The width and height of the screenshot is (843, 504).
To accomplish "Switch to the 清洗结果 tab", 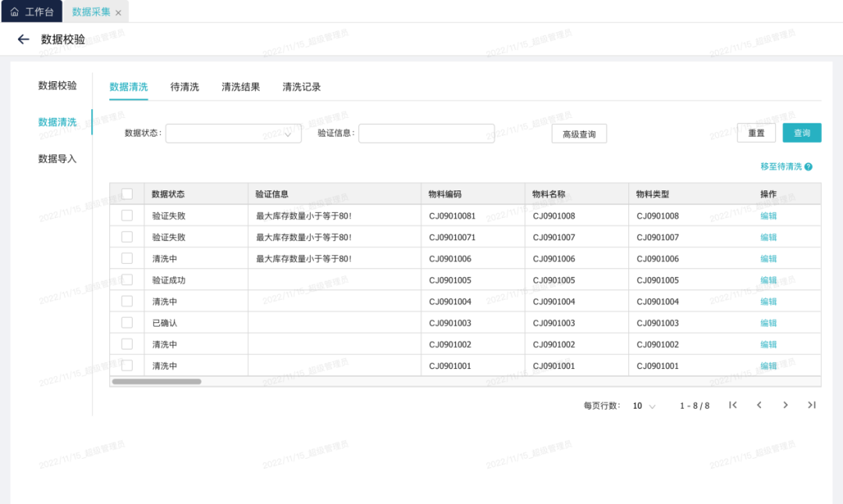I will (x=240, y=87).
